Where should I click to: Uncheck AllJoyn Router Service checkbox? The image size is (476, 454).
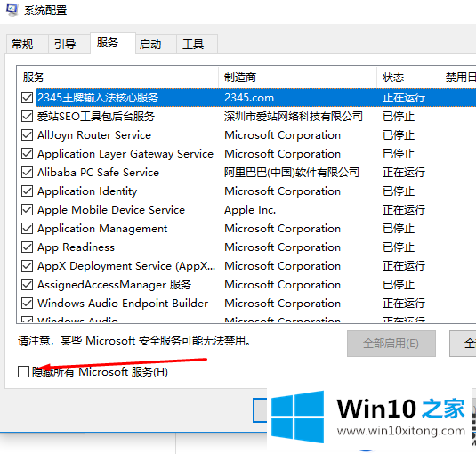point(27,134)
